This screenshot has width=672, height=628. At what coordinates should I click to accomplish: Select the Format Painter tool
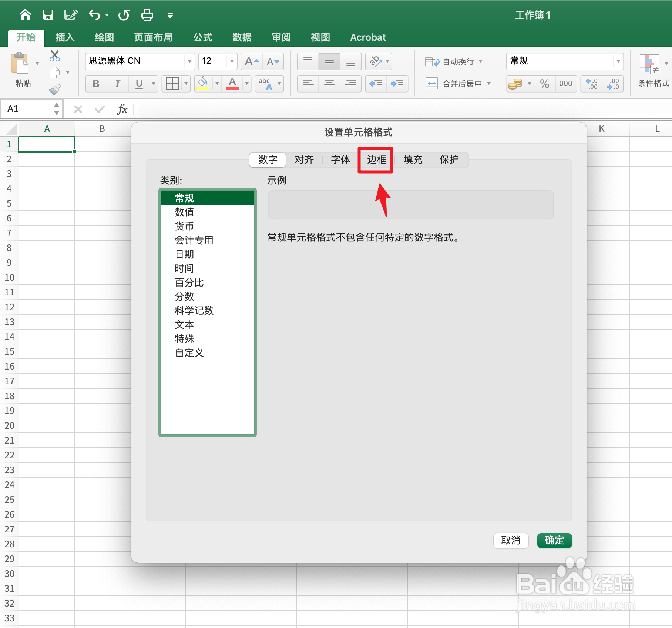pyautogui.click(x=55, y=89)
